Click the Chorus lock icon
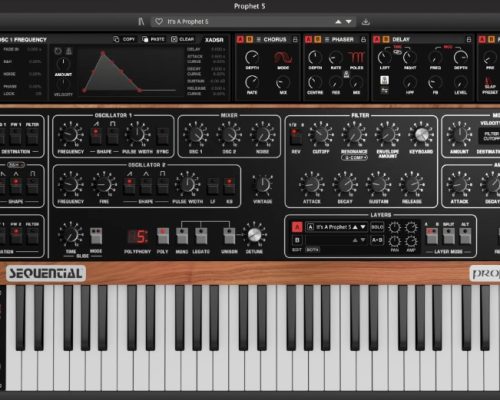 coord(295,39)
